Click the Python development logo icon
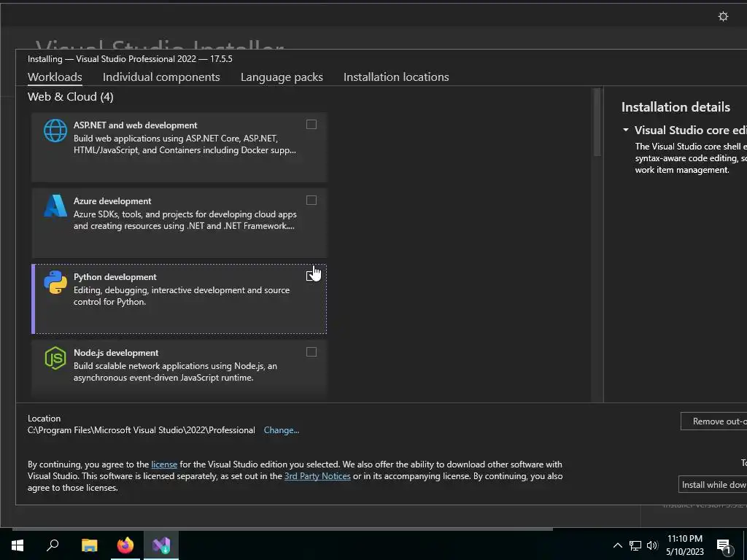 click(55, 282)
